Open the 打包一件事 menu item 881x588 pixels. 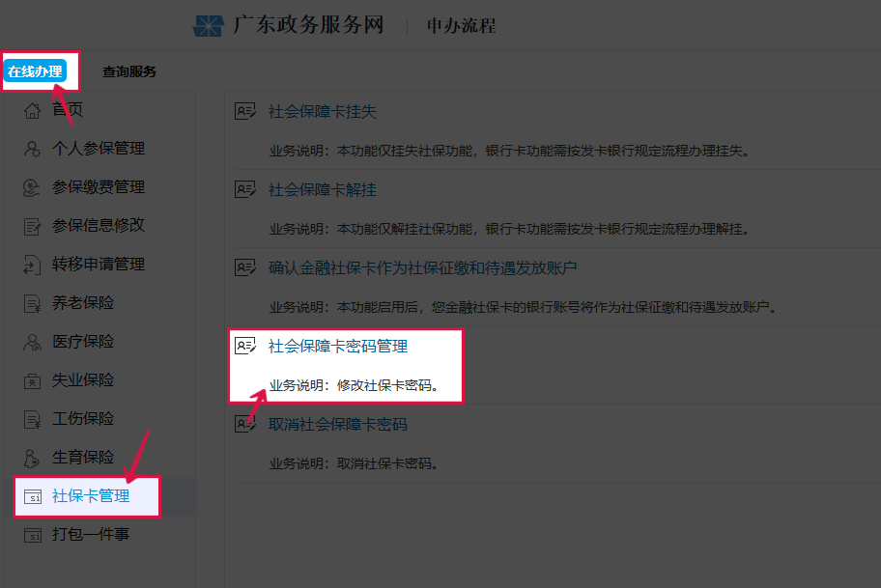pos(91,534)
